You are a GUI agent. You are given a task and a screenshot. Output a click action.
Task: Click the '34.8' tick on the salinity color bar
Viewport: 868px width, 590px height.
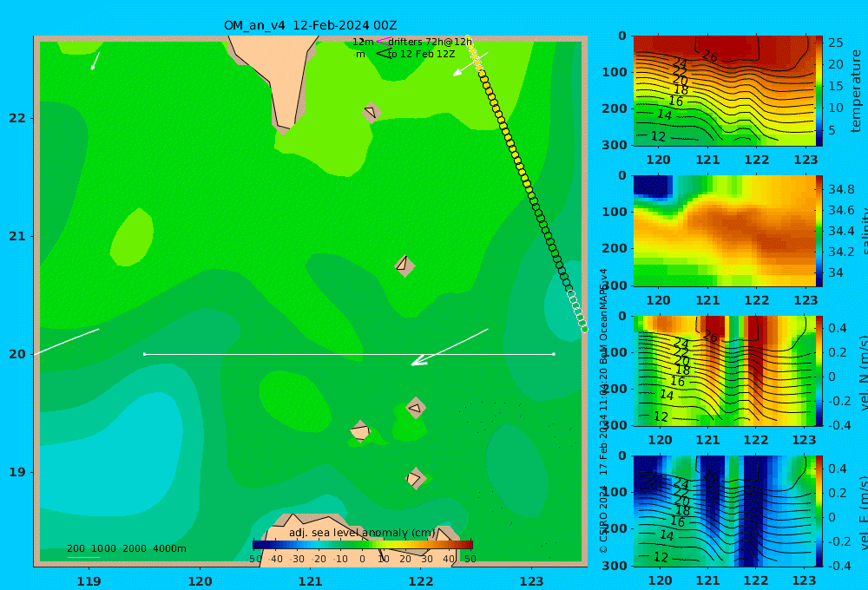pos(841,189)
